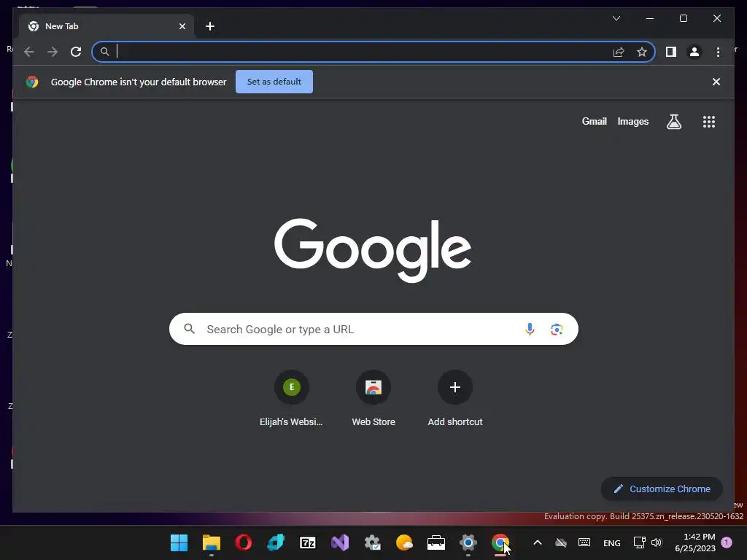
Task: Click the ENG language indicator
Action: tap(612, 542)
